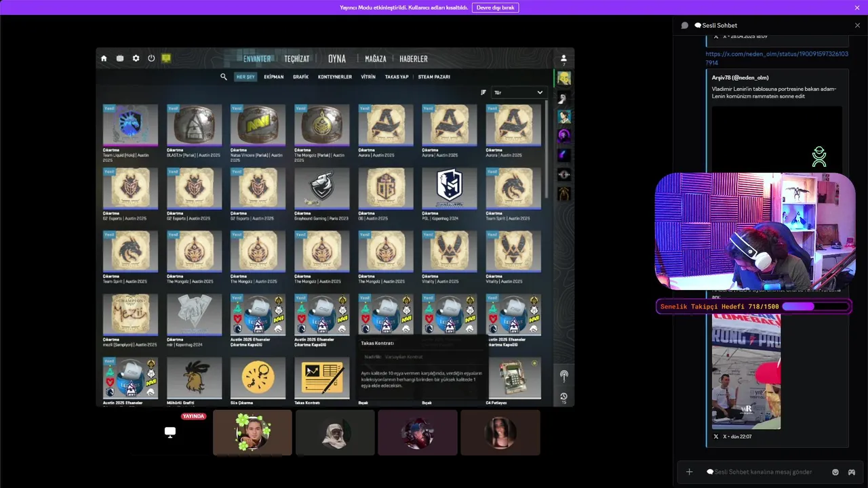Click the YAYINDA live badge
Viewport: 868px width, 488px height.
click(x=193, y=416)
